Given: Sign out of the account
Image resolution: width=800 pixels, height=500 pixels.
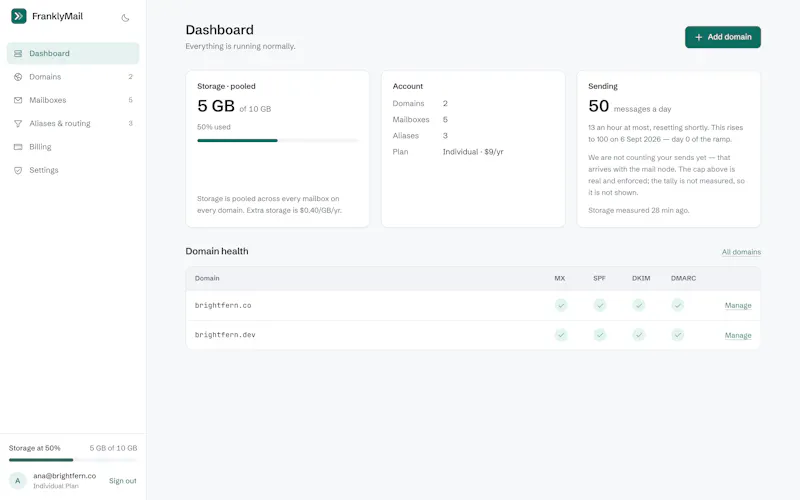Looking at the screenshot, I should coord(122,481).
